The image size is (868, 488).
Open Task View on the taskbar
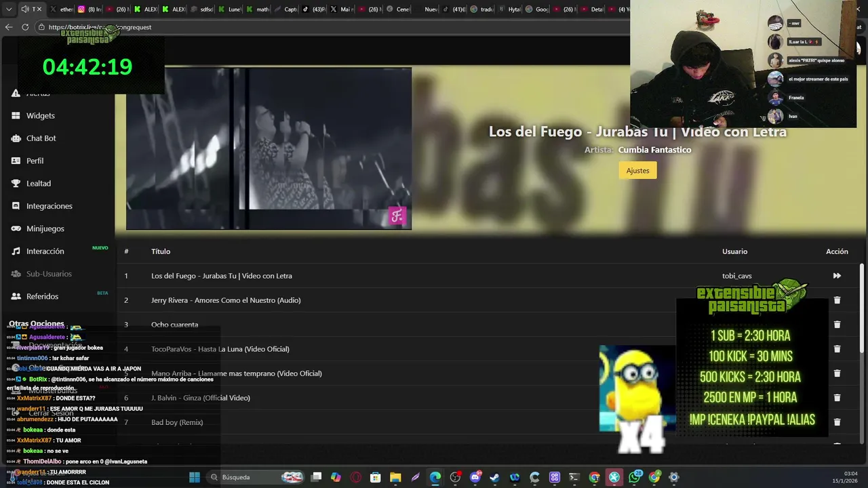click(316, 477)
